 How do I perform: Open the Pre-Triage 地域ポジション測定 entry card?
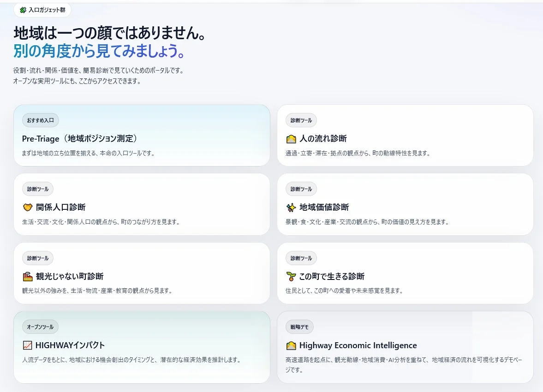pyautogui.click(x=142, y=136)
